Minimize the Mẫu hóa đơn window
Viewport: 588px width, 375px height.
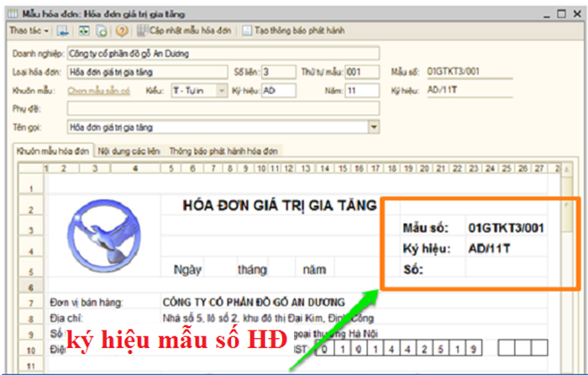coord(547,15)
